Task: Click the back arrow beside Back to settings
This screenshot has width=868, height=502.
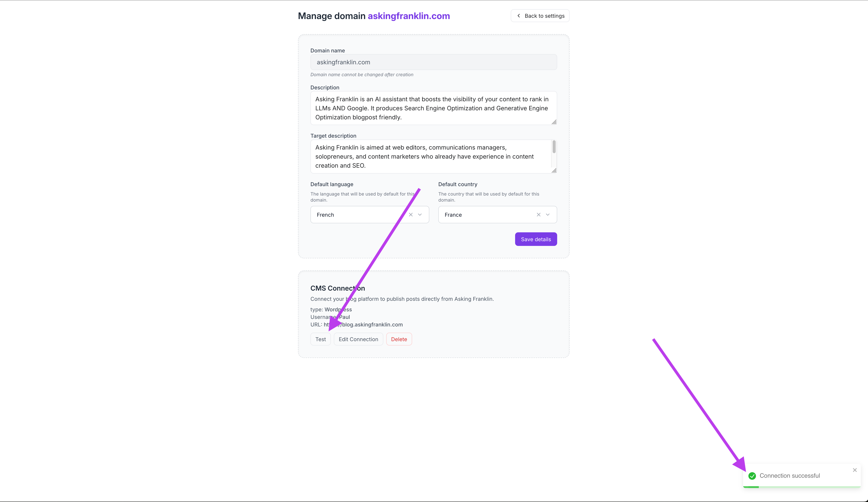Action: click(518, 15)
